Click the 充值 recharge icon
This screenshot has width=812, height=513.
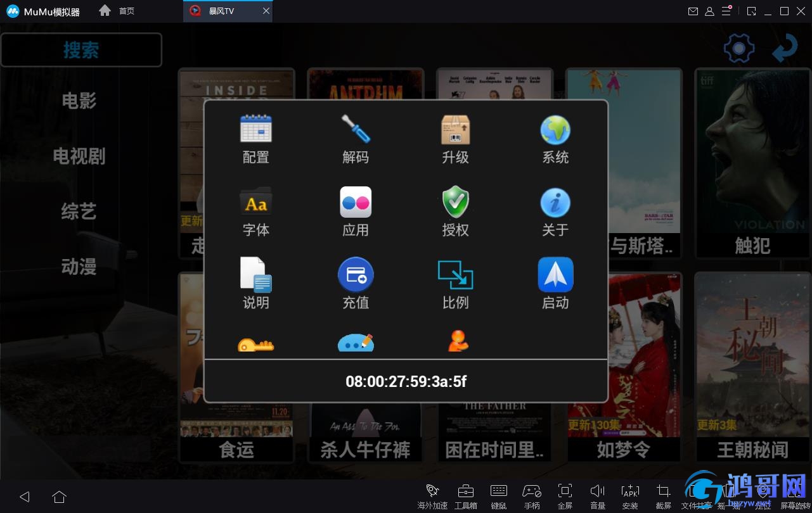pyautogui.click(x=356, y=275)
